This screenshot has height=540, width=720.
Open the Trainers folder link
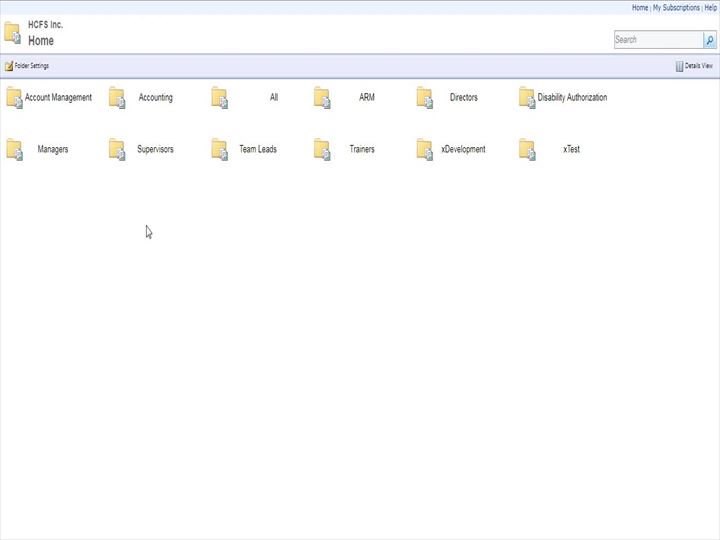click(x=362, y=150)
